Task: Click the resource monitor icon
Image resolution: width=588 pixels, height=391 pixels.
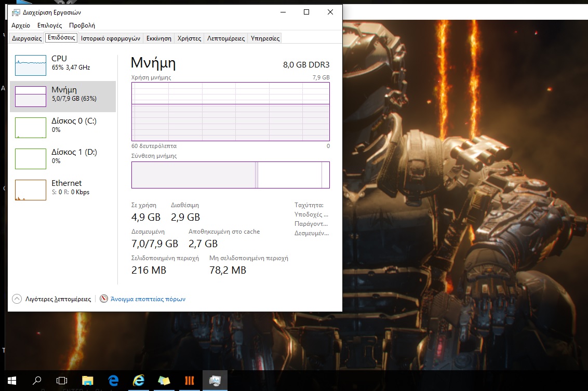Action: click(x=104, y=299)
